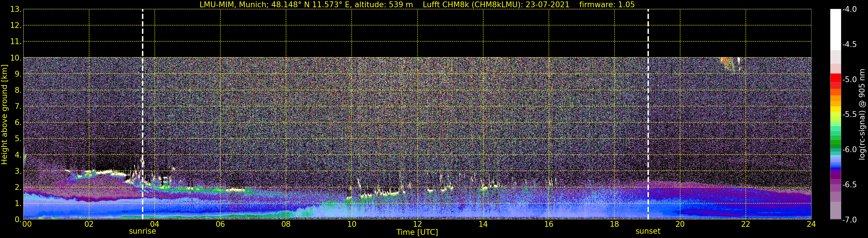
Task: Click the colorbar tick label '-4.5'
Action: pos(849,44)
